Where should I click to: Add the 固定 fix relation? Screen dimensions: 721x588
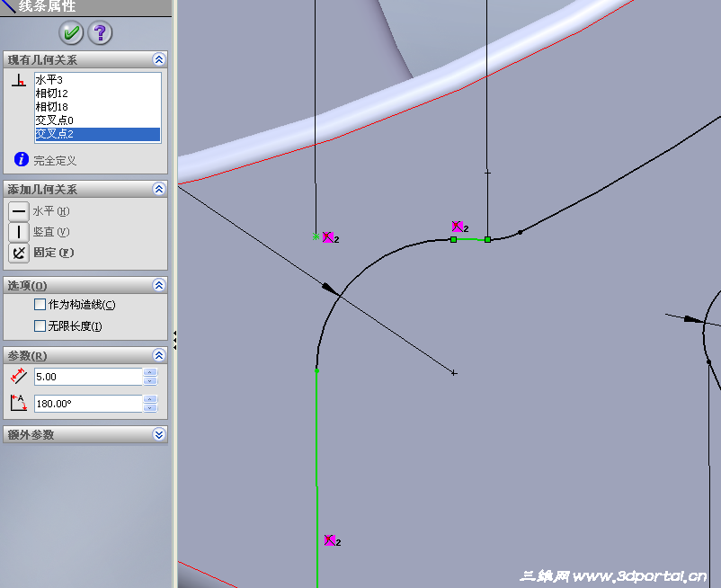(19, 253)
